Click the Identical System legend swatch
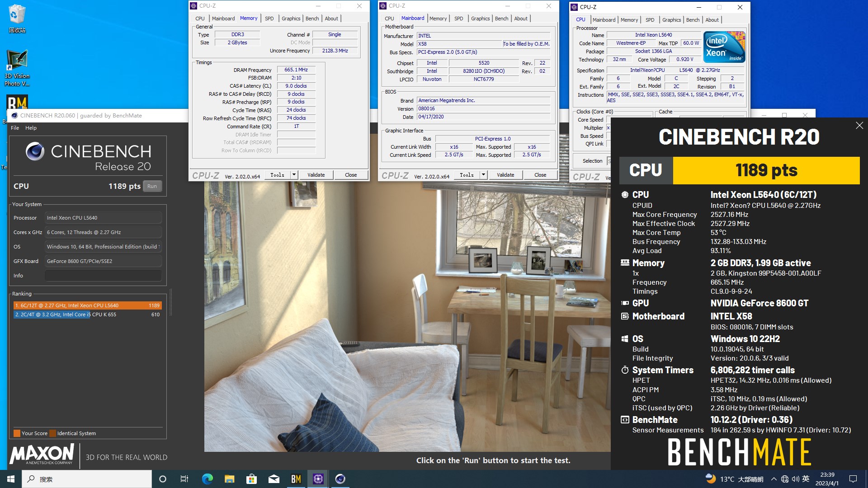The height and width of the screenshot is (488, 868). [52, 433]
